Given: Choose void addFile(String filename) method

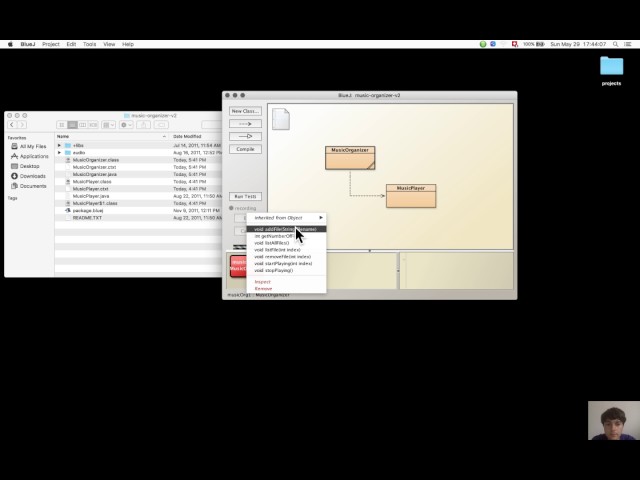Looking at the screenshot, I should [x=286, y=229].
